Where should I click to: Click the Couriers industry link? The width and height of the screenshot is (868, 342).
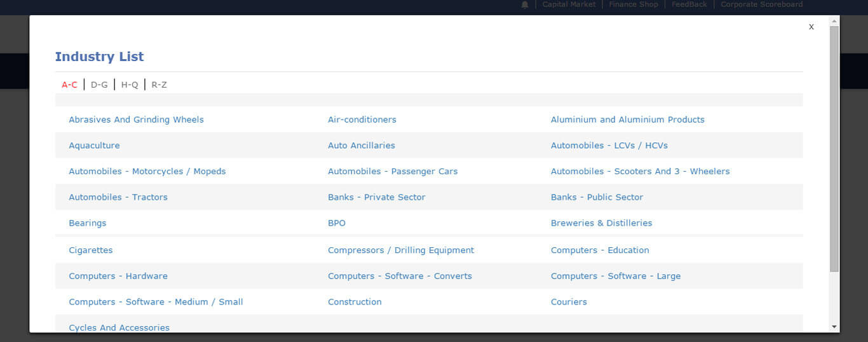point(569,302)
